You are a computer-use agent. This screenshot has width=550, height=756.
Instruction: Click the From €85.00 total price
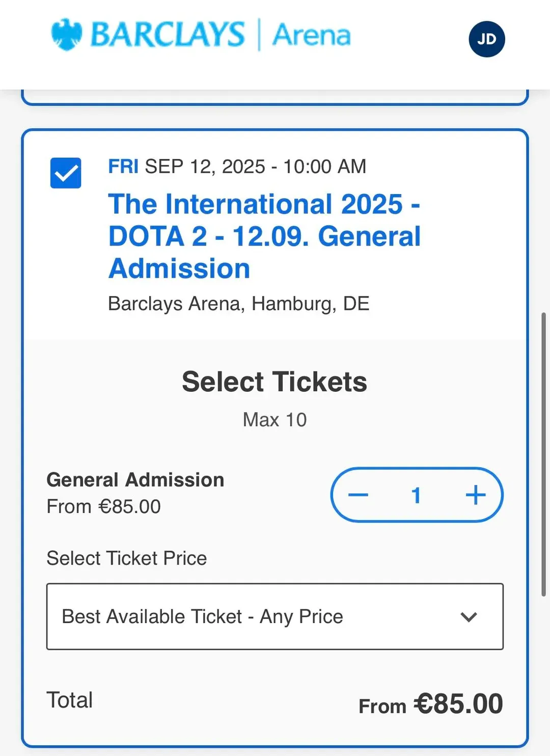coord(431,704)
